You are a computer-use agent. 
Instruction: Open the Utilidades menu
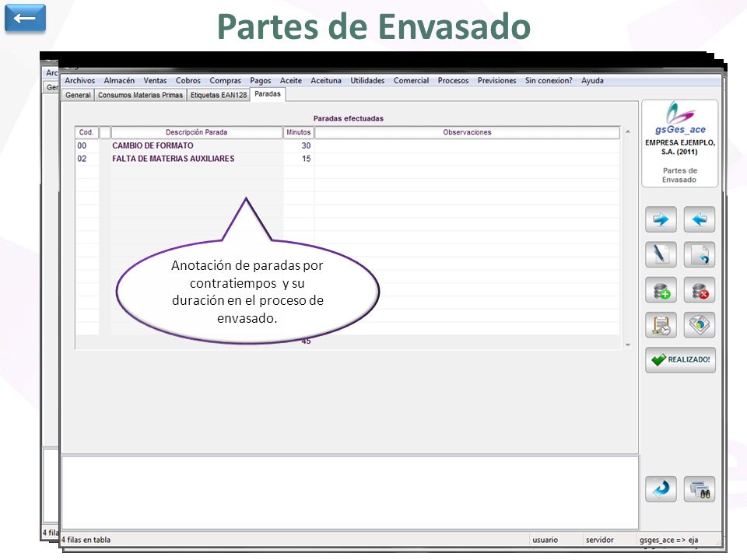[x=367, y=80]
